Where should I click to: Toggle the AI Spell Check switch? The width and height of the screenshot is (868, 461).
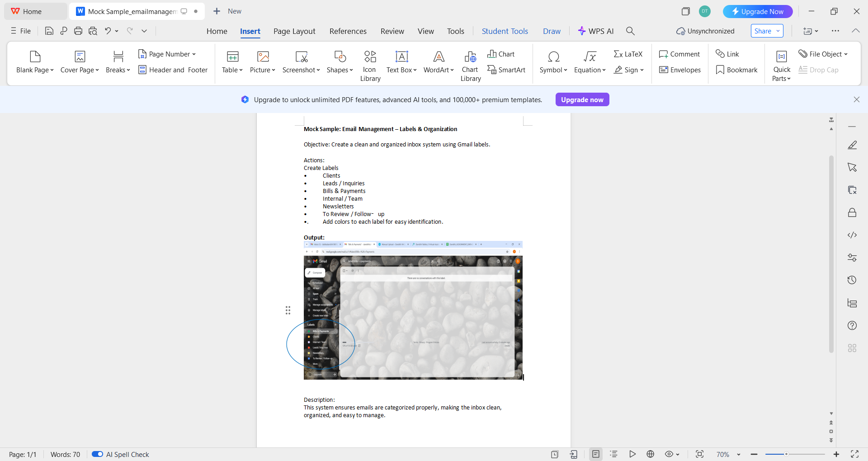[97, 454]
